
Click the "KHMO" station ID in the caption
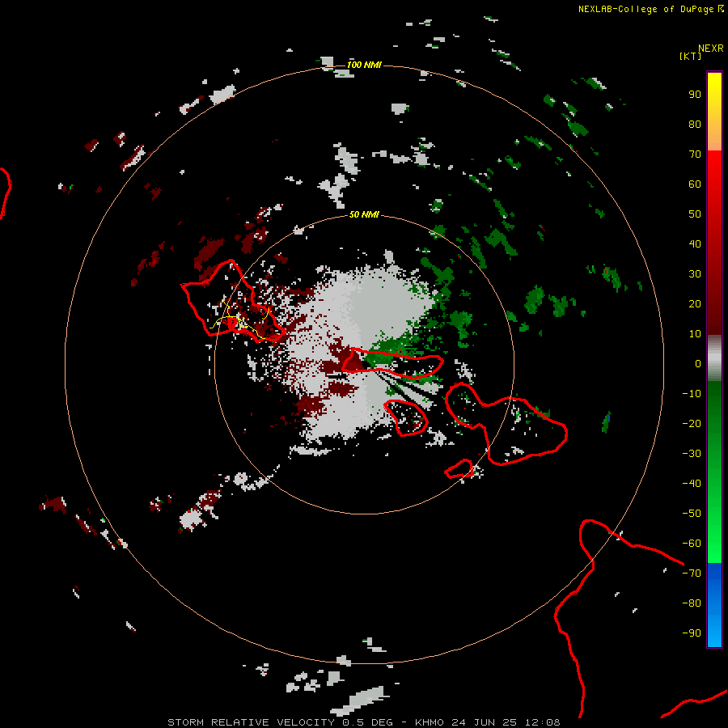point(430,722)
